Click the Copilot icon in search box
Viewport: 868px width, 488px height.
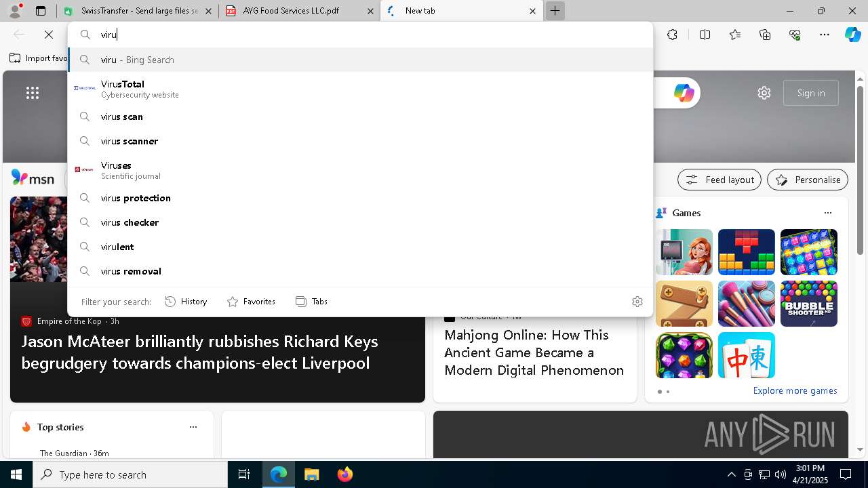pyautogui.click(x=684, y=93)
